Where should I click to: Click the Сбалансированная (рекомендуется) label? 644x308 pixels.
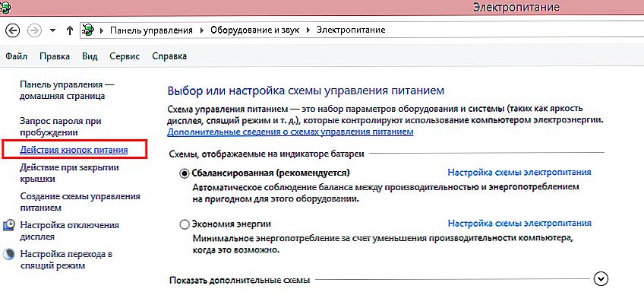click(270, 173)
